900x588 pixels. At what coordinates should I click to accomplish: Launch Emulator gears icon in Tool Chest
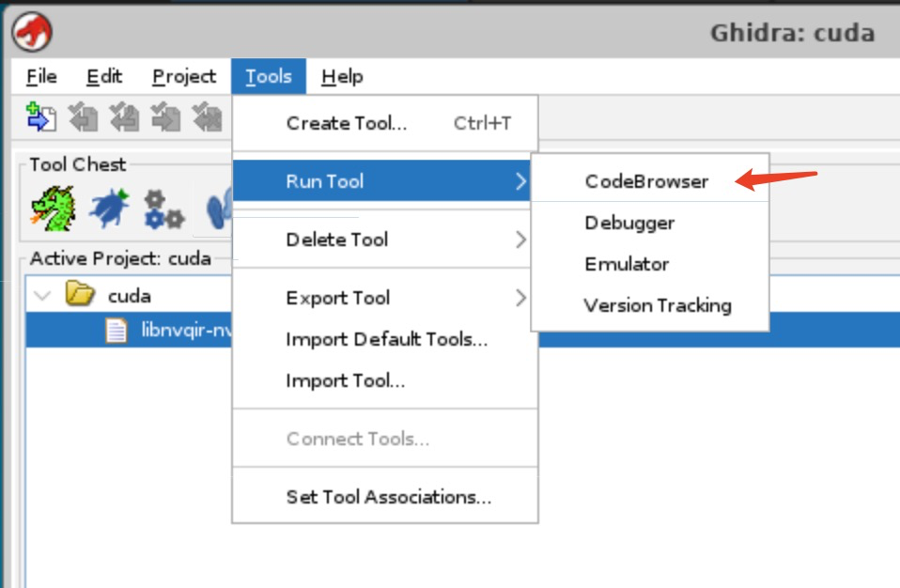[163, 210]
